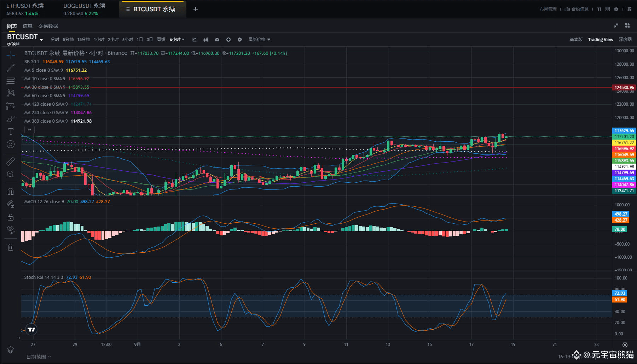The height and width of the screenshot is (364, 637).
Task: Select the text annotation tool
Action: click(x=11, y=131)
